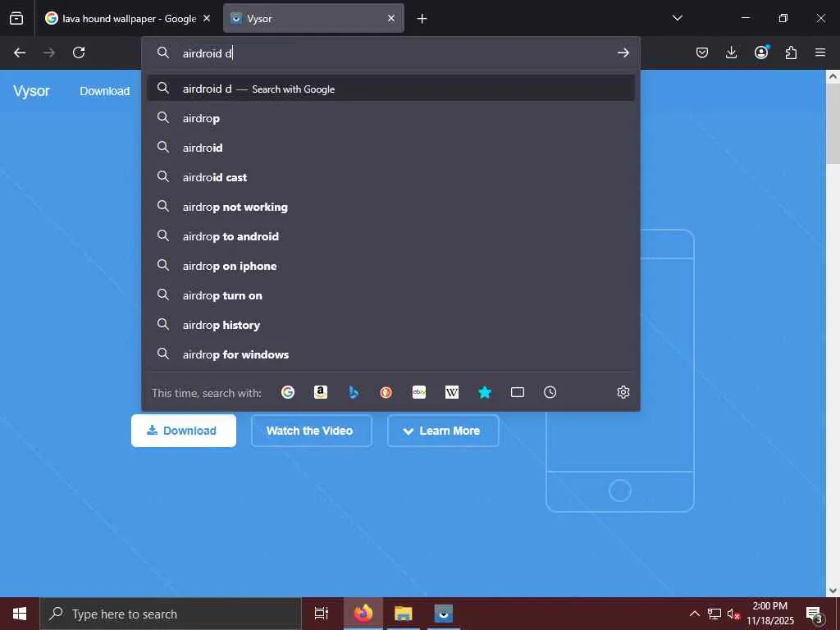This screenshot has width=840, height=630.
Task: Search with Bing engine icon
Action: click(x=353, y=392)
